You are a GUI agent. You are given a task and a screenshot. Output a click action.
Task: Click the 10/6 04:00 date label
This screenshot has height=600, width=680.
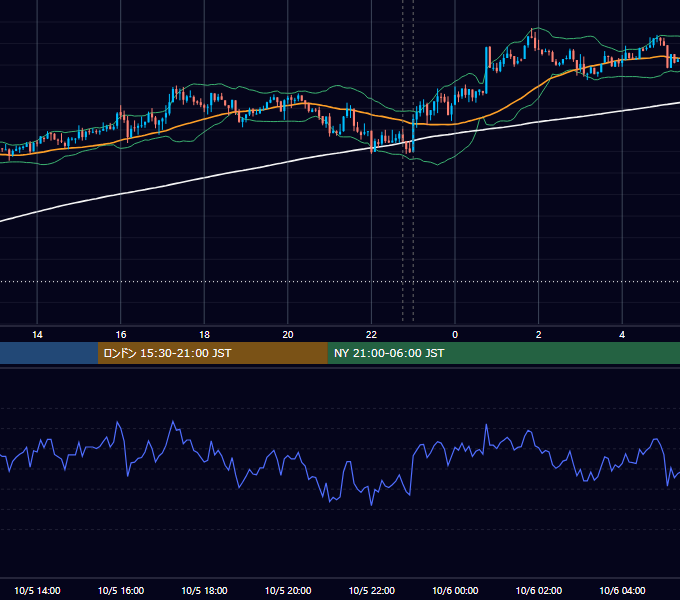click(622, 590)
